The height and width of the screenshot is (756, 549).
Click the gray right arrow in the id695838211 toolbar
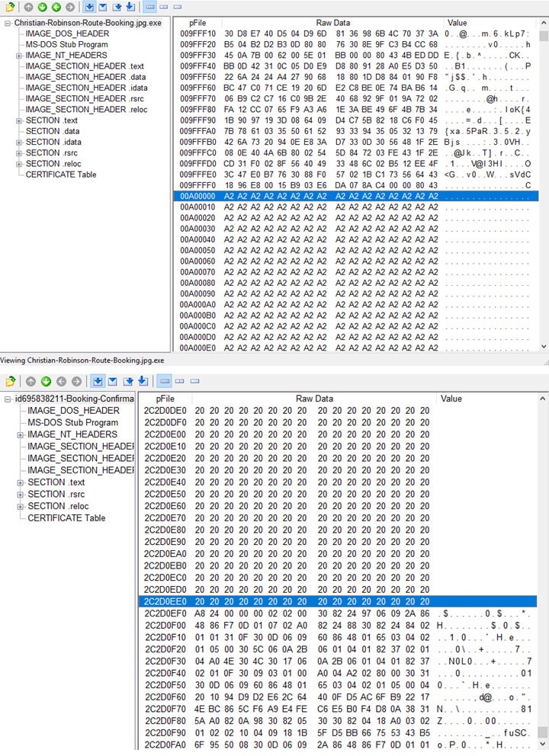[x=76, y=381]
